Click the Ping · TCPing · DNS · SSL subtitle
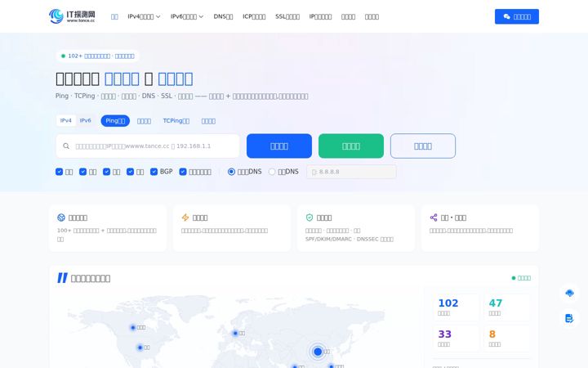Image resolution: width=588 pixels, height=368 pixels. pos(182,96)
